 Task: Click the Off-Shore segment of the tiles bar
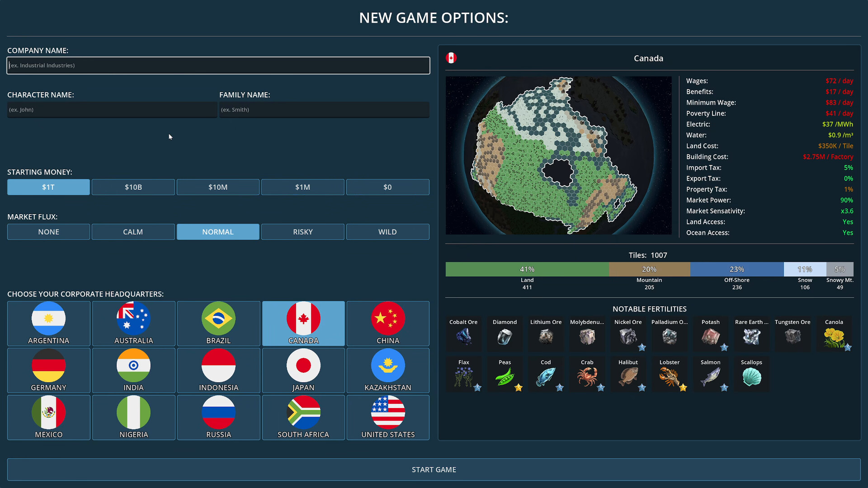(x=737, y=269)
